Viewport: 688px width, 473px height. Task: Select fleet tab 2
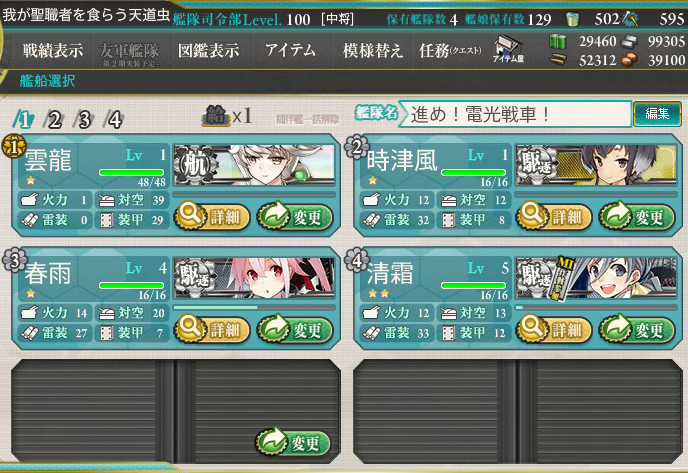54,119
